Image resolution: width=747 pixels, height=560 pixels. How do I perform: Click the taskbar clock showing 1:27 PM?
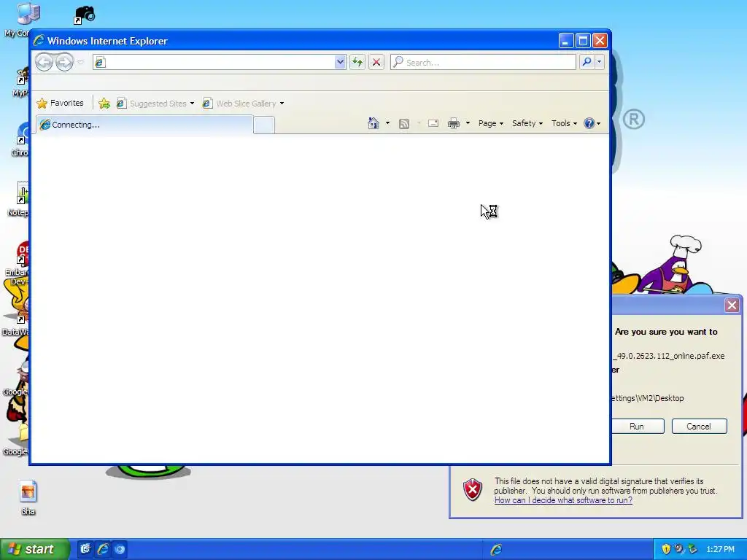point(720,549)
